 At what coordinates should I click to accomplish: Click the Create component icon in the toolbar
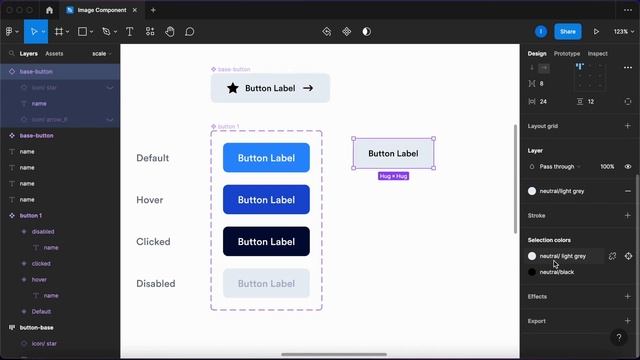[x=347, y=31]
